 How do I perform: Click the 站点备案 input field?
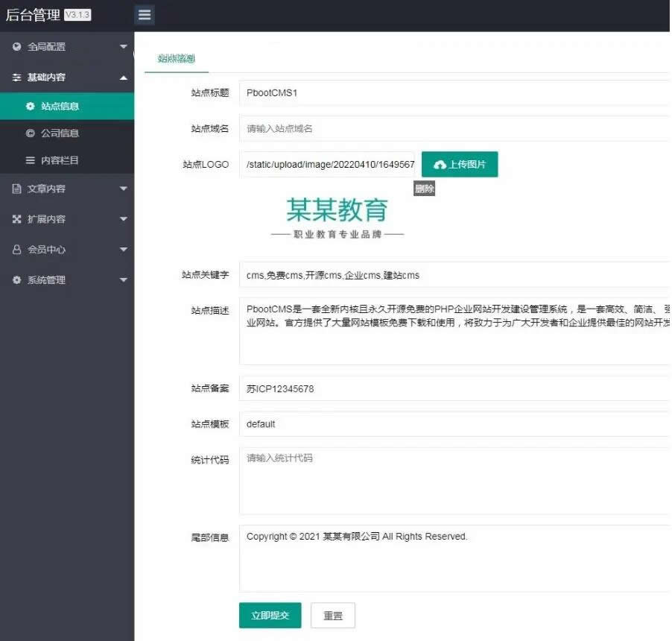[x=454, y=388]
